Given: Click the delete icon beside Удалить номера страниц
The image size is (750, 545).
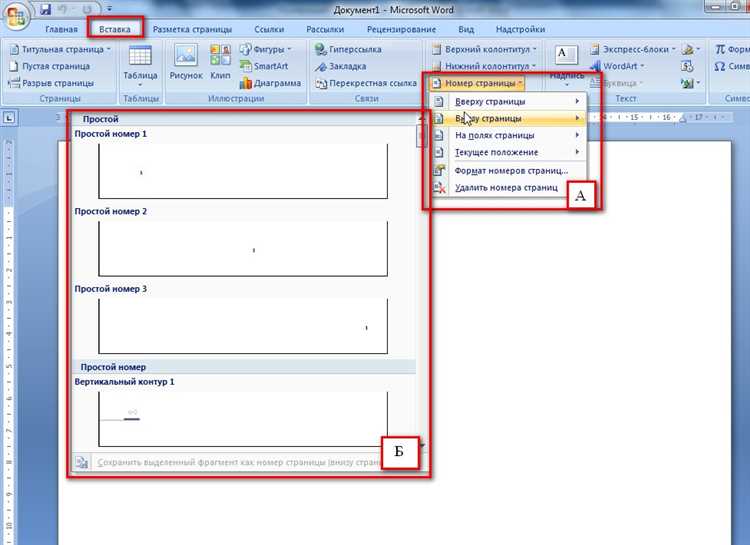Looking at the screenshot, I should pos(439,188).
